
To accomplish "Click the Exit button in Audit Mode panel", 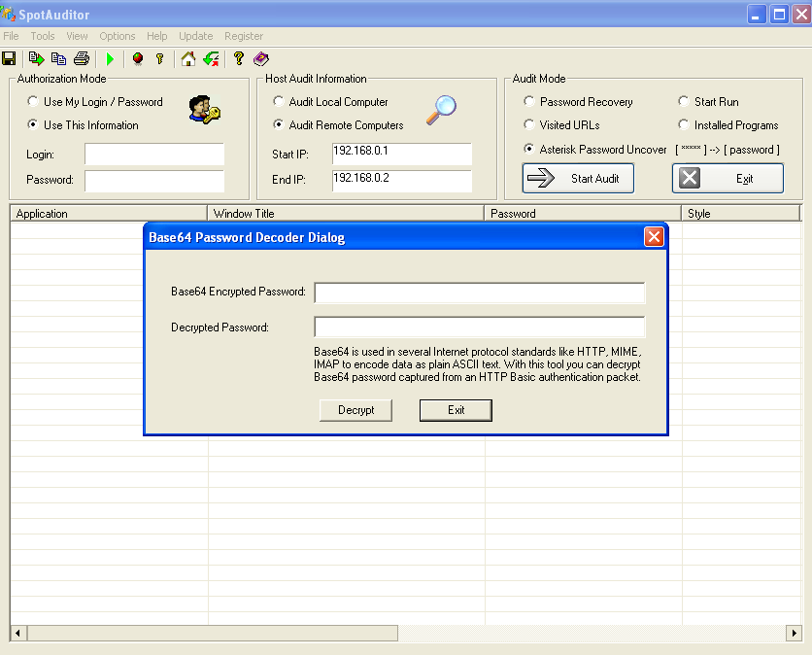I will click(727, 178).
